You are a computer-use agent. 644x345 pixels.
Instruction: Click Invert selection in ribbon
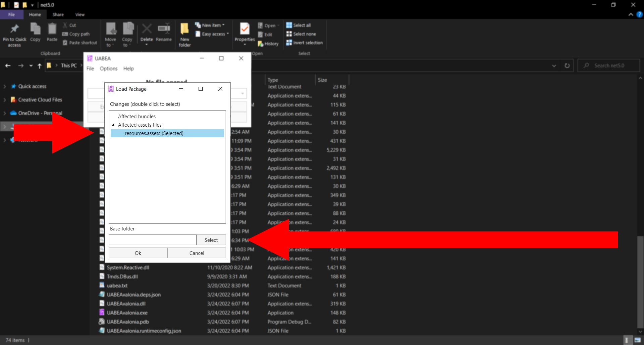(x=304, y=43)
